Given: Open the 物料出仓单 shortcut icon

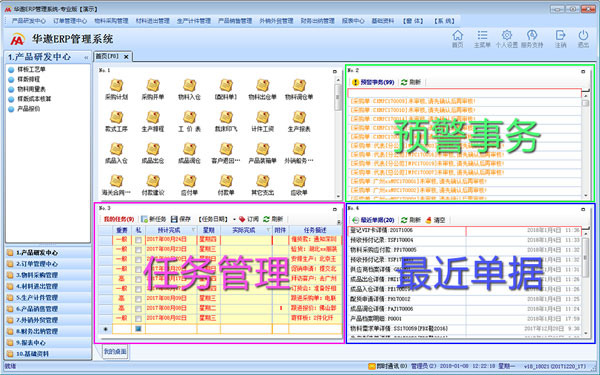Looking at the screenshot, I should [x=262, y=90].
